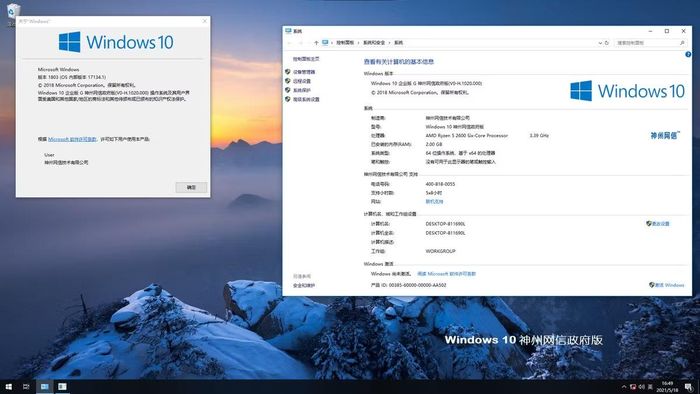700x394 pixels.
Task: Open Advanced system settings shield link (高级系统设置)
Action: tap(306, 100)
